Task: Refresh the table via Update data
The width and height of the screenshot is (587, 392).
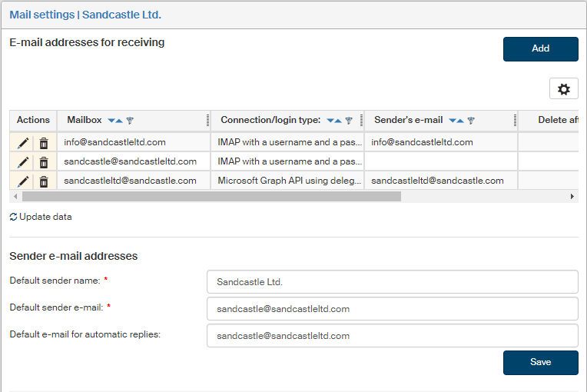Action: pos(41,217)
